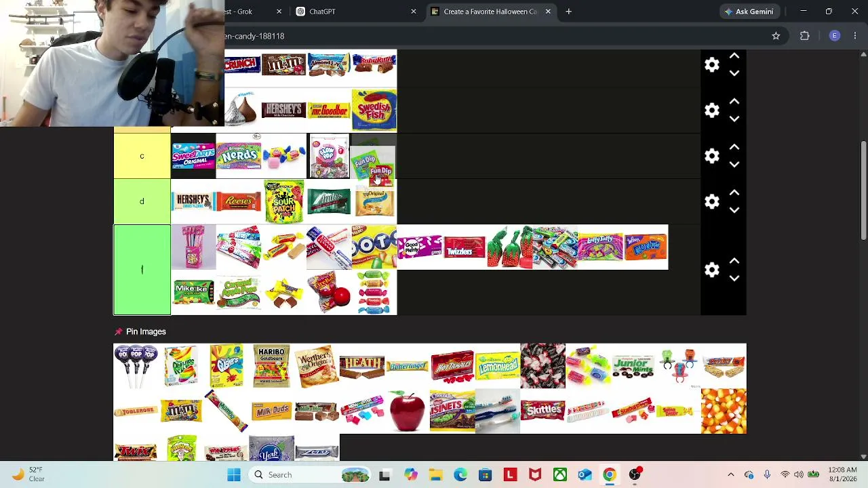Viewport: 868px width, 488px height.
Task: Move the f tier row up
Action: (x=734, y=261)
